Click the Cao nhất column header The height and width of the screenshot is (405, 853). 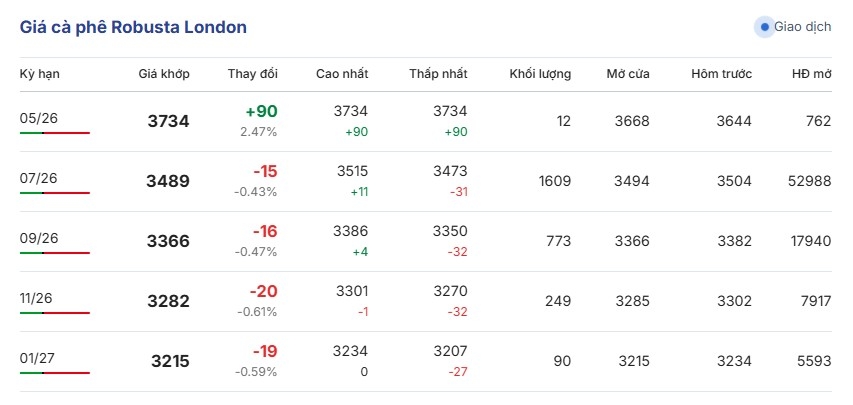pyautogui.click(x=342, y=74)
